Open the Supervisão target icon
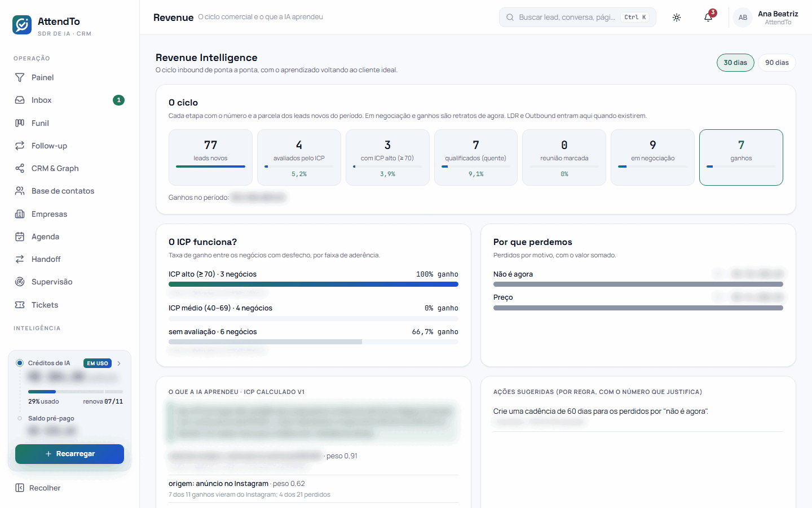This screenshot has width=812, height=508. point(20,282)
